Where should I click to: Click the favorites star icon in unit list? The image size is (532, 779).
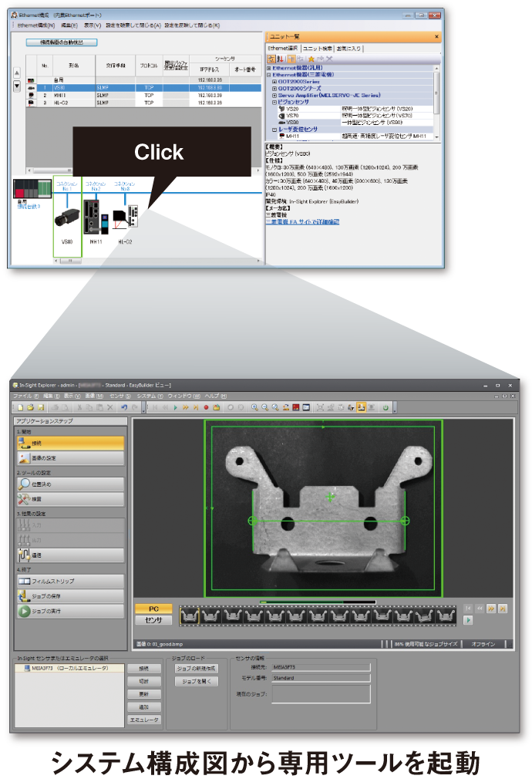tap(311, 59)
